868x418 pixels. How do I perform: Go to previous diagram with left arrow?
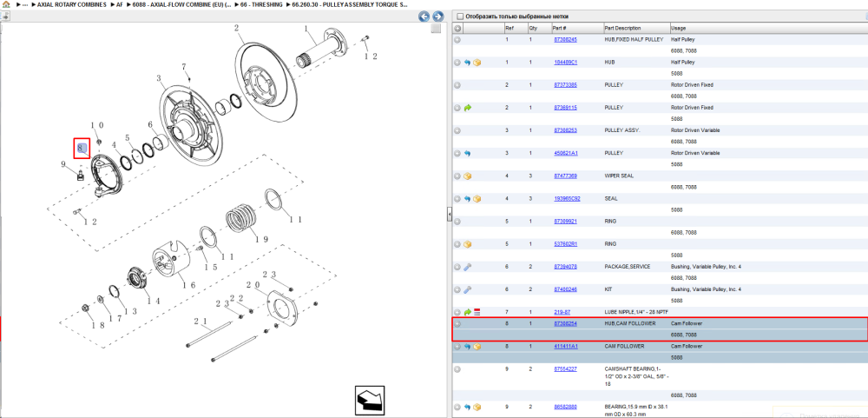point(424,17)
